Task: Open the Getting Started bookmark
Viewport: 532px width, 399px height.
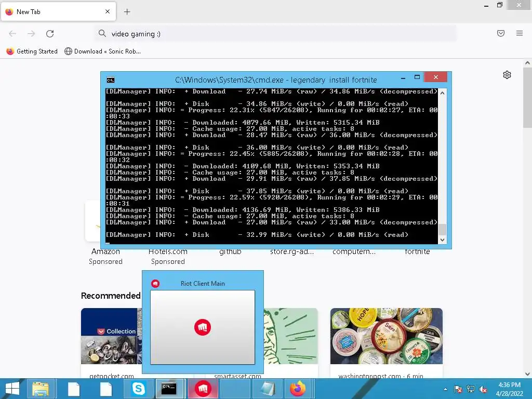Action: click(32, 51)
